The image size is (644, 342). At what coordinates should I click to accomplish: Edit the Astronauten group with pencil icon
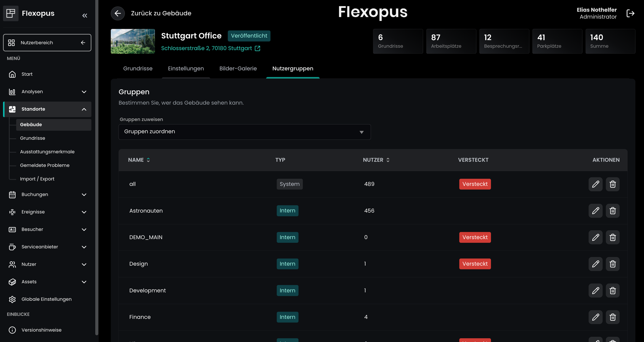595,211
